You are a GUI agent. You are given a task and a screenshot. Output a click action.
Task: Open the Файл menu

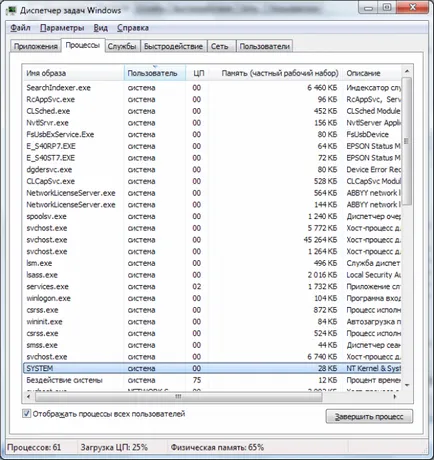21,28
